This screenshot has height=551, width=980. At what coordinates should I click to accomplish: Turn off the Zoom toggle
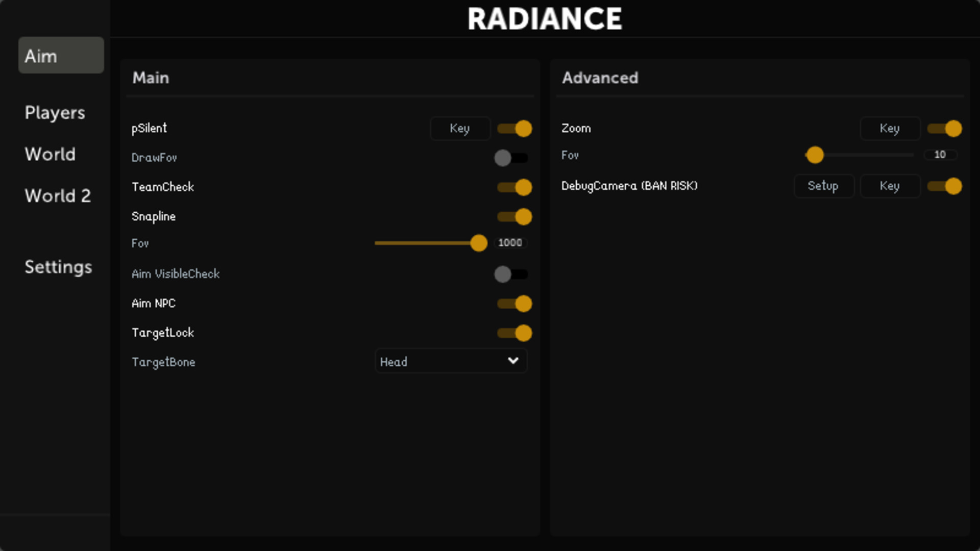click(945, 129)
